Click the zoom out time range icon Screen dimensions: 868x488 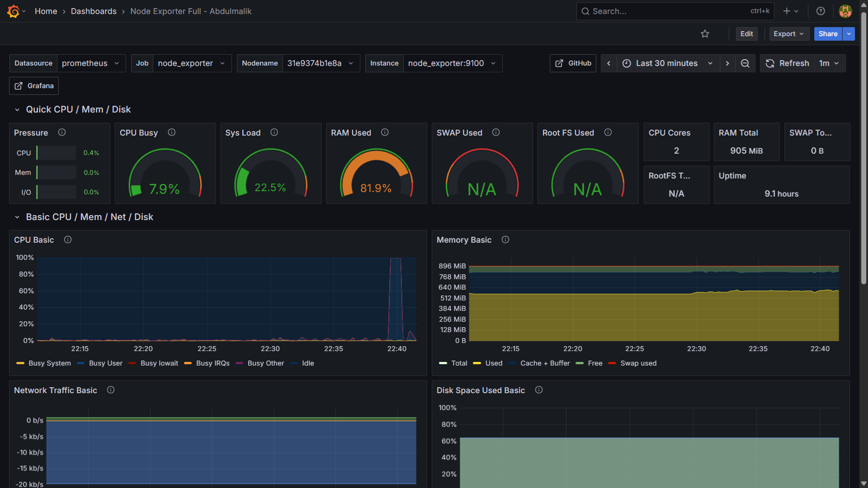[745, 63]
